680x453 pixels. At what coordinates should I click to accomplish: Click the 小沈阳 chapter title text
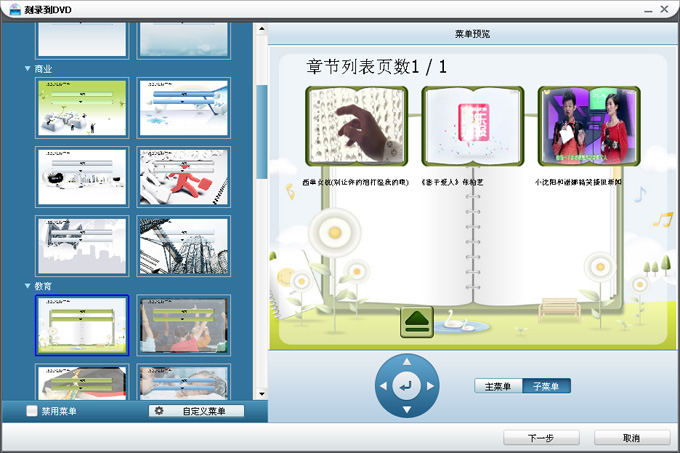(x=578, y=182)
